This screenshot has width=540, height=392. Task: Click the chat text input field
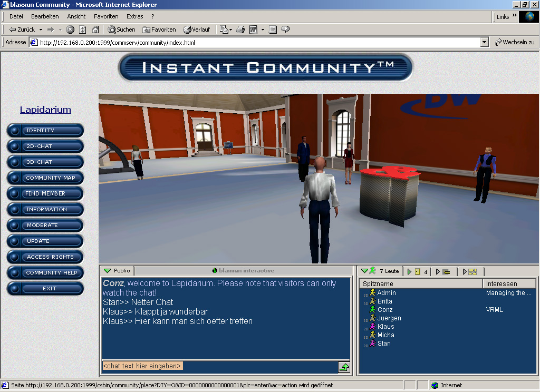(x=220, y=366)
